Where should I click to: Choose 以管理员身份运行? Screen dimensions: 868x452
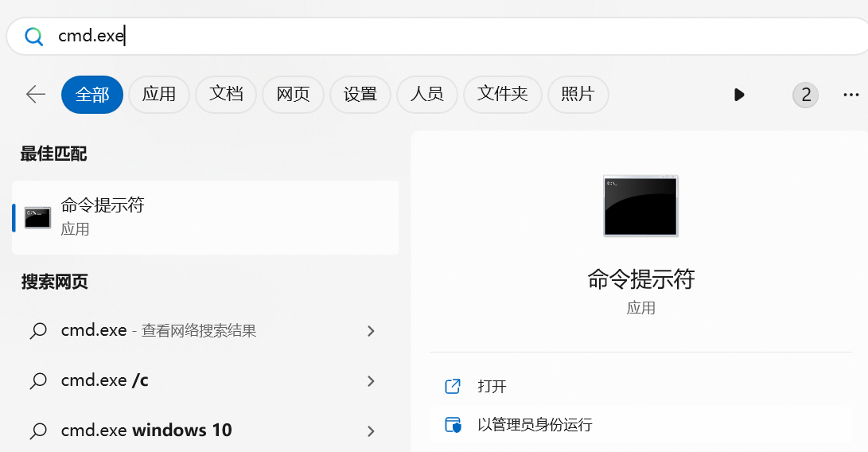click(640, 425)
